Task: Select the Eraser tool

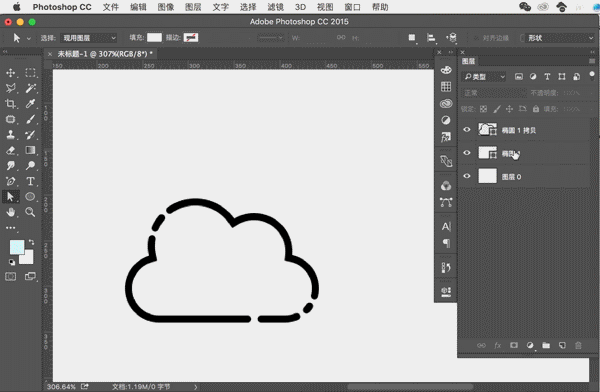Action: coord(11,150)
